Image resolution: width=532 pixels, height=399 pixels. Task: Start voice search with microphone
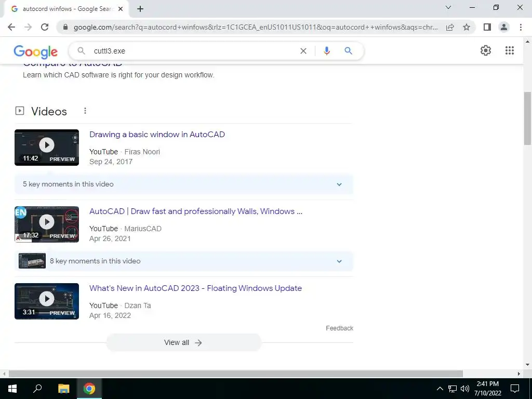(x=327, y=51)
